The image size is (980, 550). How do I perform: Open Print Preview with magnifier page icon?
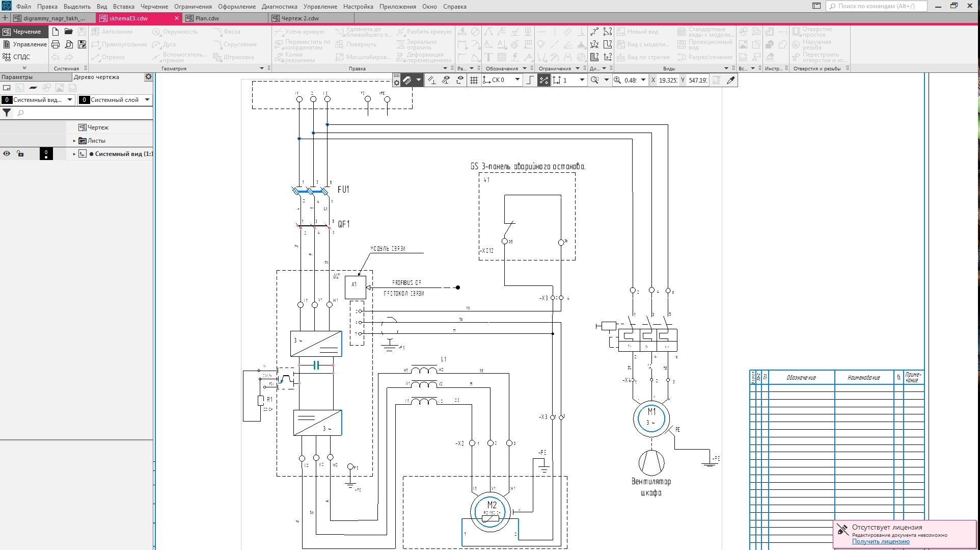[x=69, y=44]
